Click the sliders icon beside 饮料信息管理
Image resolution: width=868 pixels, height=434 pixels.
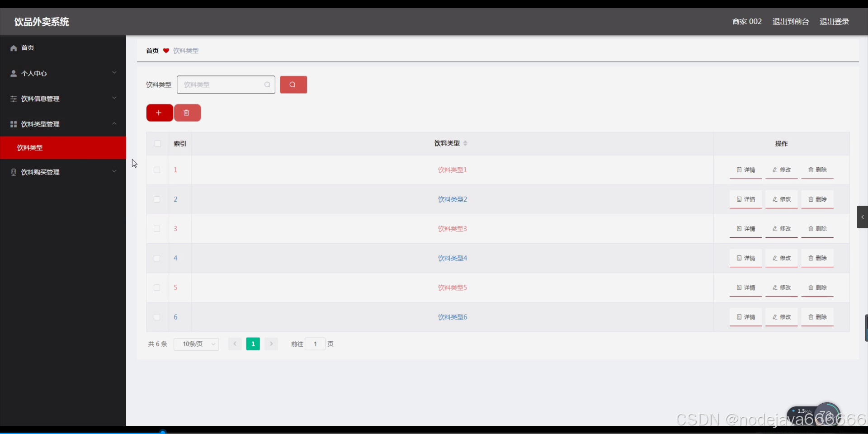[14, 99]
